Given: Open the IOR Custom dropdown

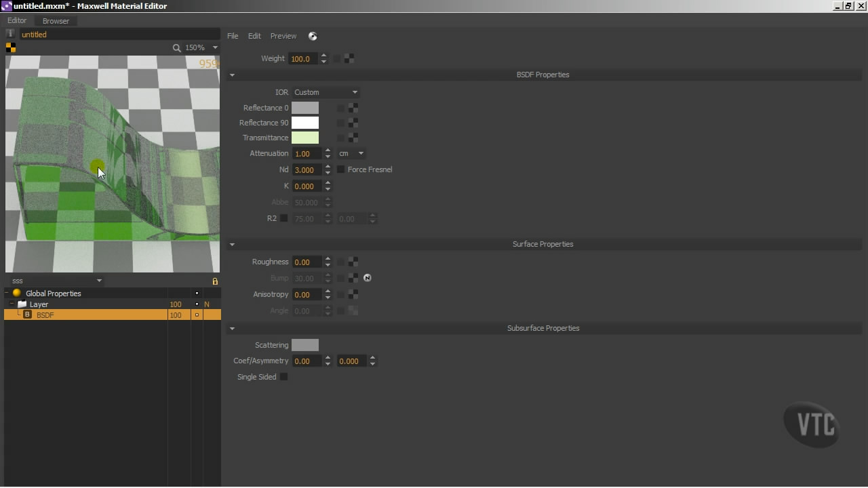Looking at the screenshot, I should (325, 92).
